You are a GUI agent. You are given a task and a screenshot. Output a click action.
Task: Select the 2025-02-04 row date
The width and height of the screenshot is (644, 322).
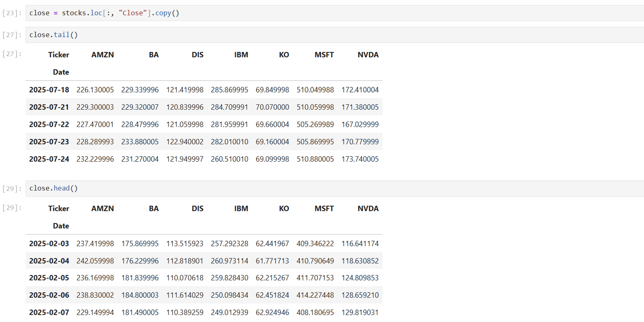pyautogui.click(x=49, y=261)
